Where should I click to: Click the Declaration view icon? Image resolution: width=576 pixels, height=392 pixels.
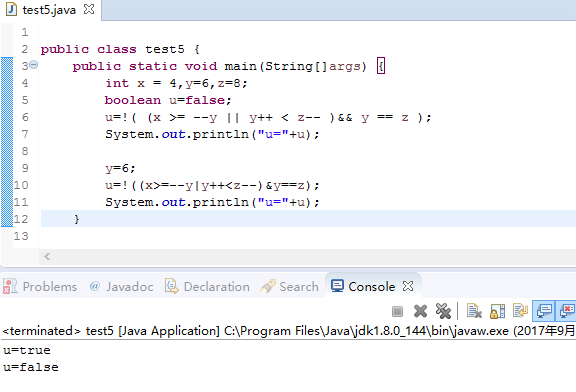pyautogui.click(x=171, y=286)
